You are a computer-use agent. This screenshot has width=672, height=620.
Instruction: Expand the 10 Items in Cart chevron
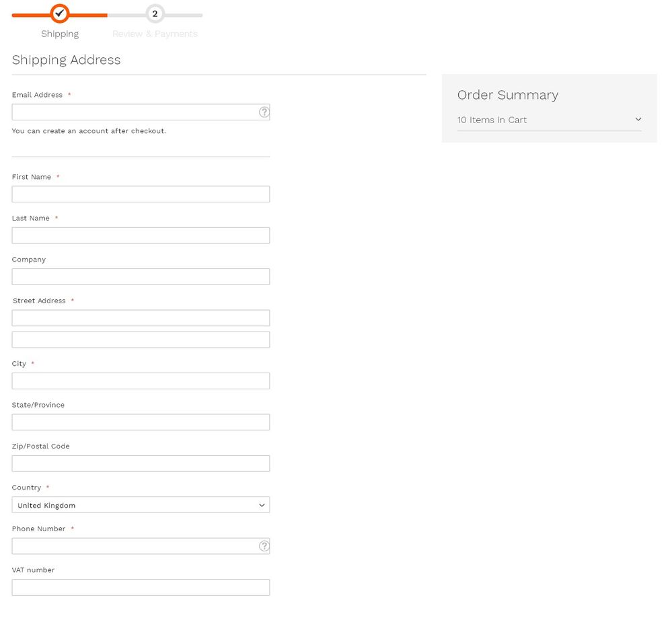click(x=638, y=120)
